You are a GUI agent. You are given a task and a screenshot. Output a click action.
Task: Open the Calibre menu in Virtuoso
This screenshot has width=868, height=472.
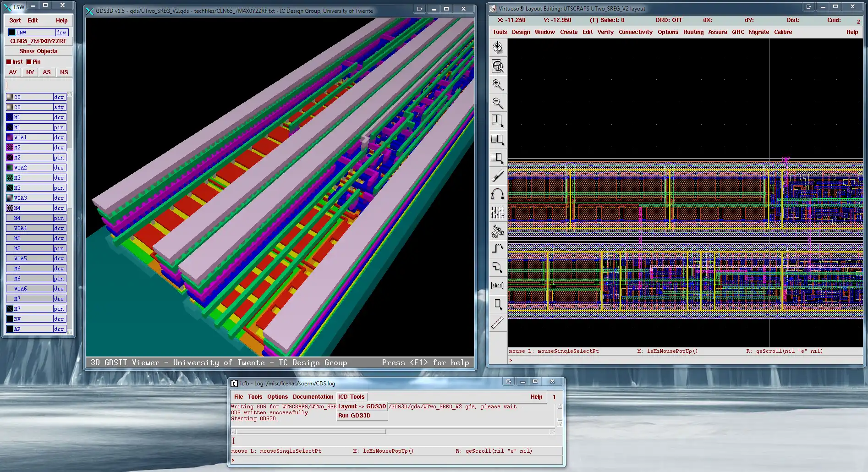pyautogui.click(x=783, y=32)
